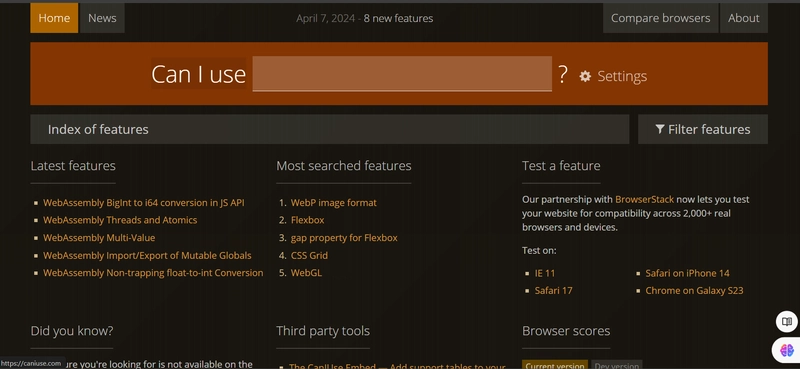Click the Settings gear icon
The height and width of the screenshot is (369, 800).
(x=585, y=77)
